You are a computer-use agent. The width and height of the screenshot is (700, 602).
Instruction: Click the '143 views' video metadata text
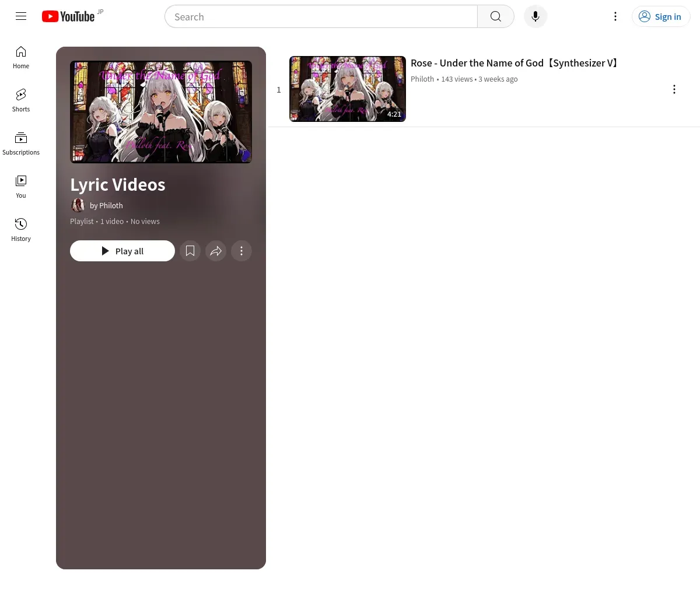coord(457,79)
